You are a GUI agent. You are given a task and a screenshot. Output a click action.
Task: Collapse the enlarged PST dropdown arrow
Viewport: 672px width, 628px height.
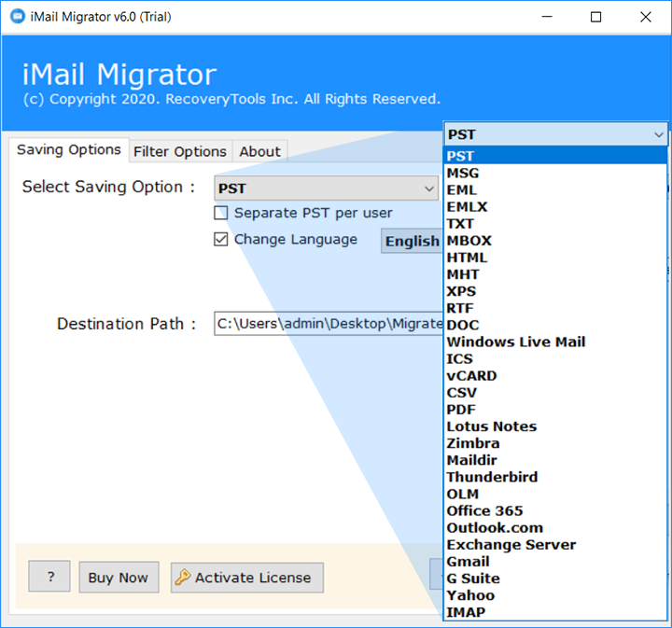(658, 134)
